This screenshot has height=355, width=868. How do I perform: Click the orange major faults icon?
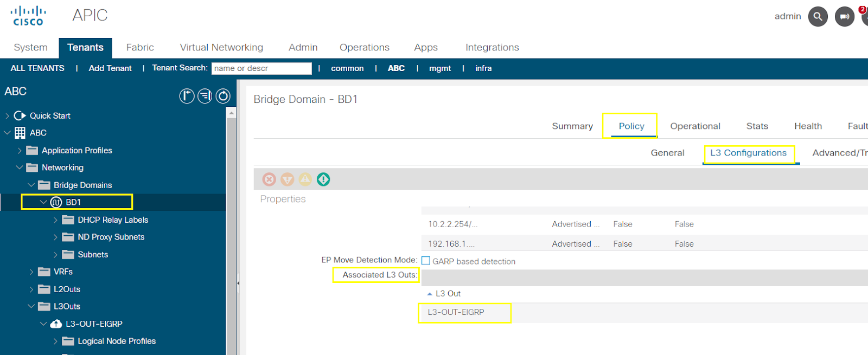[288, 179]
